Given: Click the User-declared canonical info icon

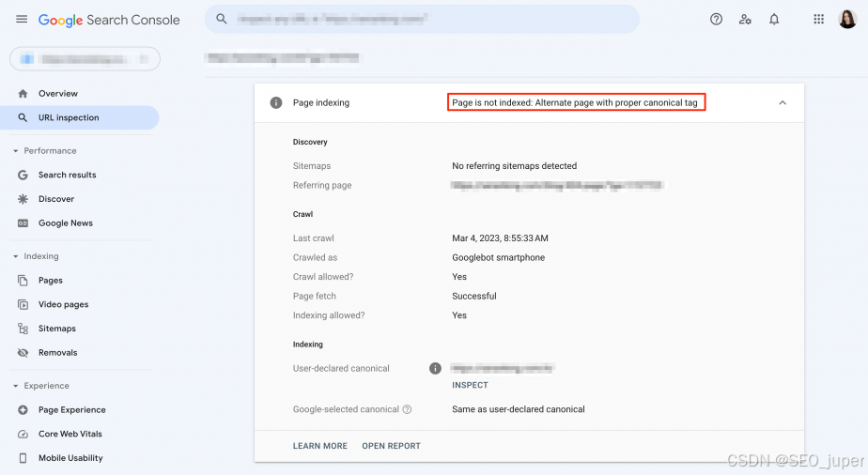Looking at the screenshot, I should (435, 368).
